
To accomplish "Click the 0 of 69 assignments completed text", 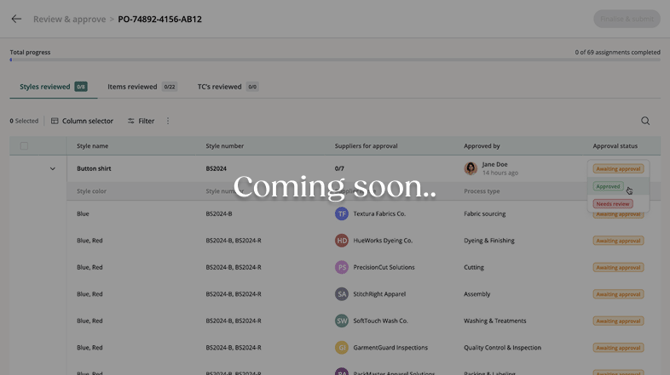I will 617,52.
